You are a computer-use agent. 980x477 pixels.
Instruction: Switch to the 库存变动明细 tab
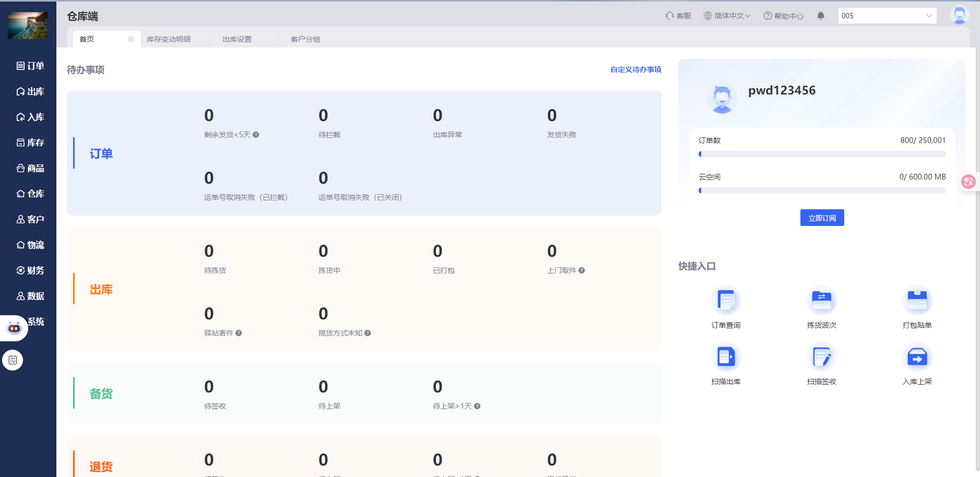(x=169, y=39)
